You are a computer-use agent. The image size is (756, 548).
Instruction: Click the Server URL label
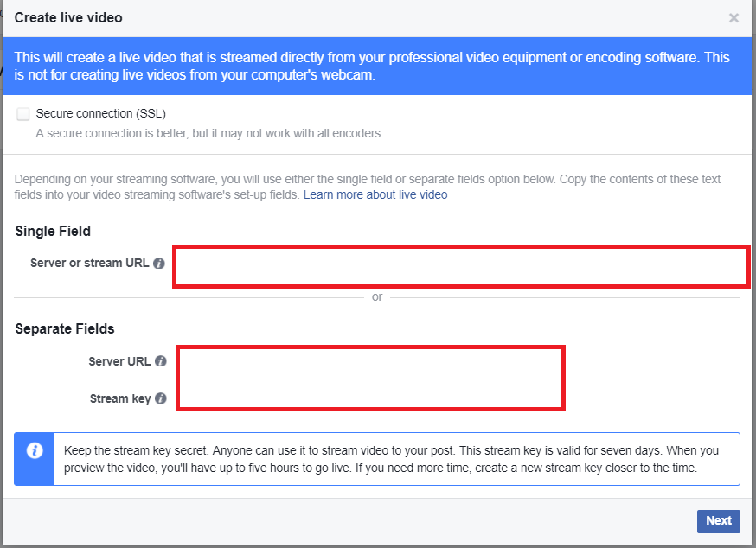click(119, 361)
